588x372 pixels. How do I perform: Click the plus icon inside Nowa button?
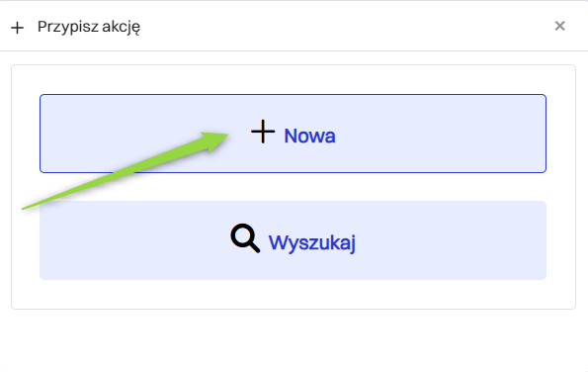(x=263, y=132)
